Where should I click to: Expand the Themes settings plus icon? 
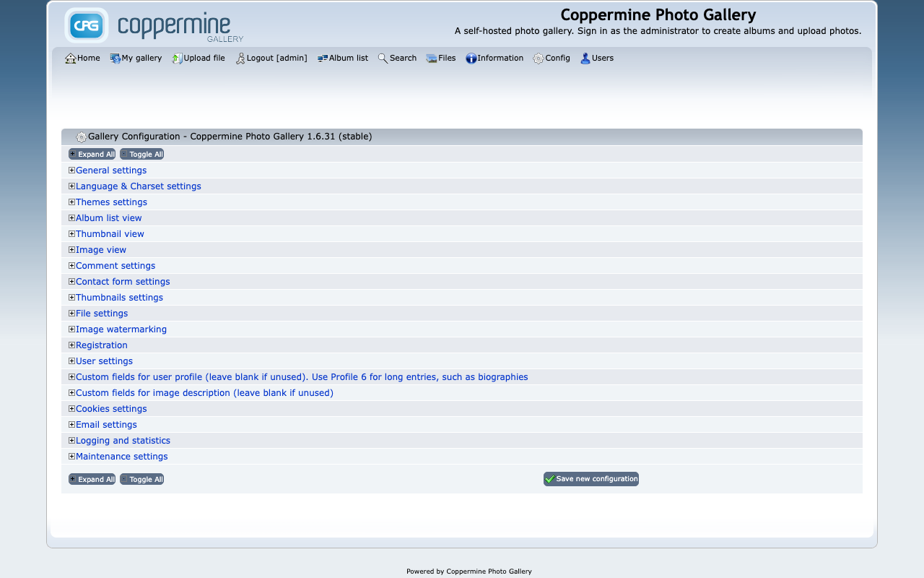(71, 202)
